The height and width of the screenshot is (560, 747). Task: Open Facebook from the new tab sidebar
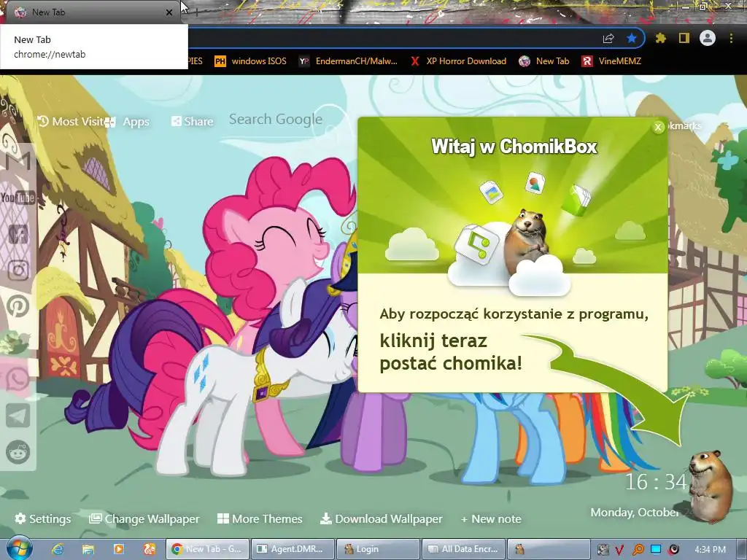click(18, 234)
